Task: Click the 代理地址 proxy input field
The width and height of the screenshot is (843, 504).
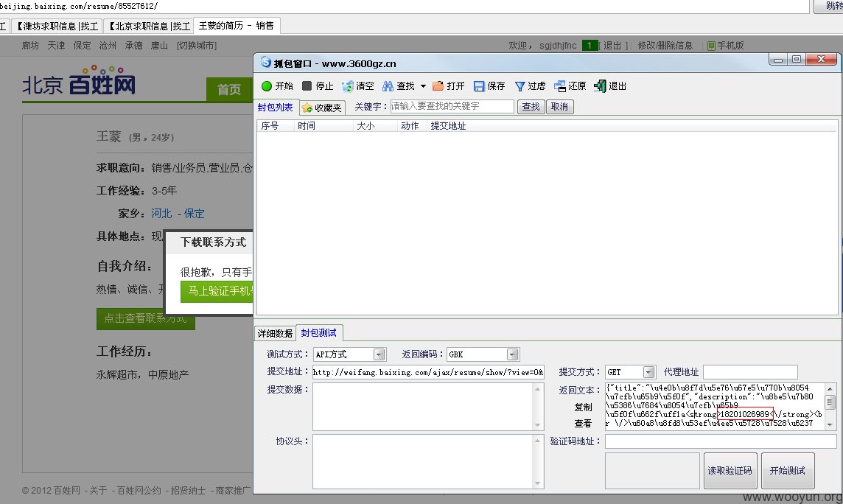Action: [750, 372]
